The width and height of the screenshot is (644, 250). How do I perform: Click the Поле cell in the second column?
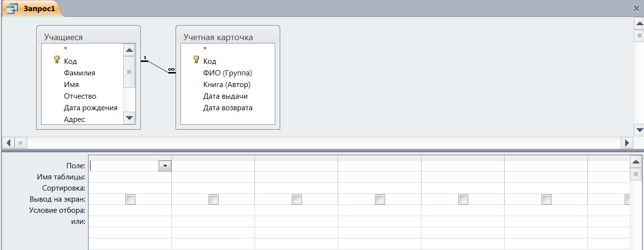click(213, 166)
